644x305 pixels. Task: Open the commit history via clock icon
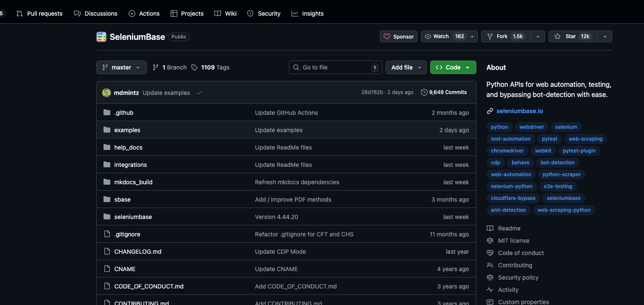[x=444, y=92]
